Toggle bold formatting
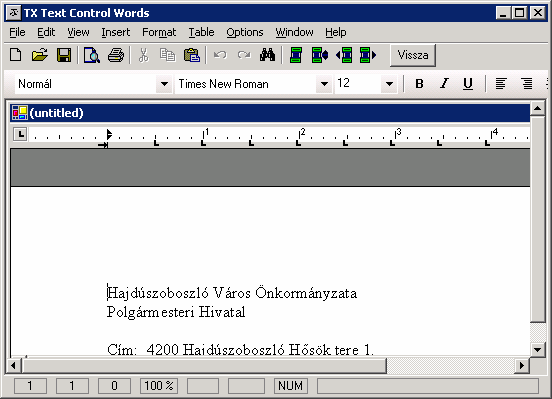Viewport: 552px width, 399px height. 419,84
